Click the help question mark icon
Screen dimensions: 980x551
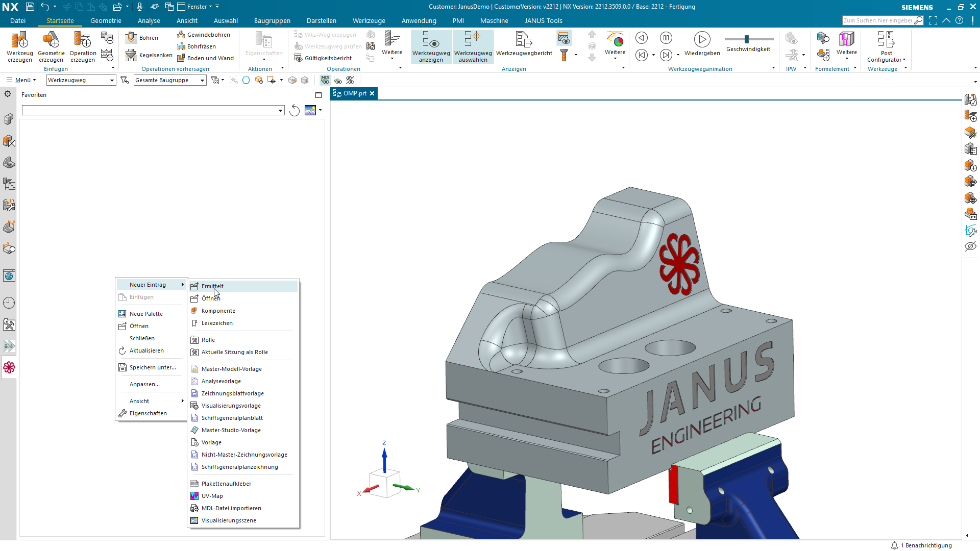point(960,20)
